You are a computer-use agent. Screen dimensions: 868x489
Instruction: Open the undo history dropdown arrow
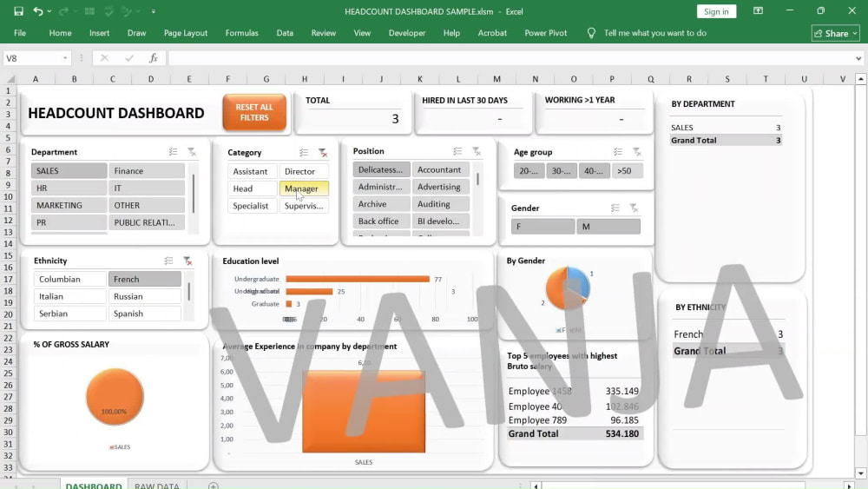tap(49, 11)
